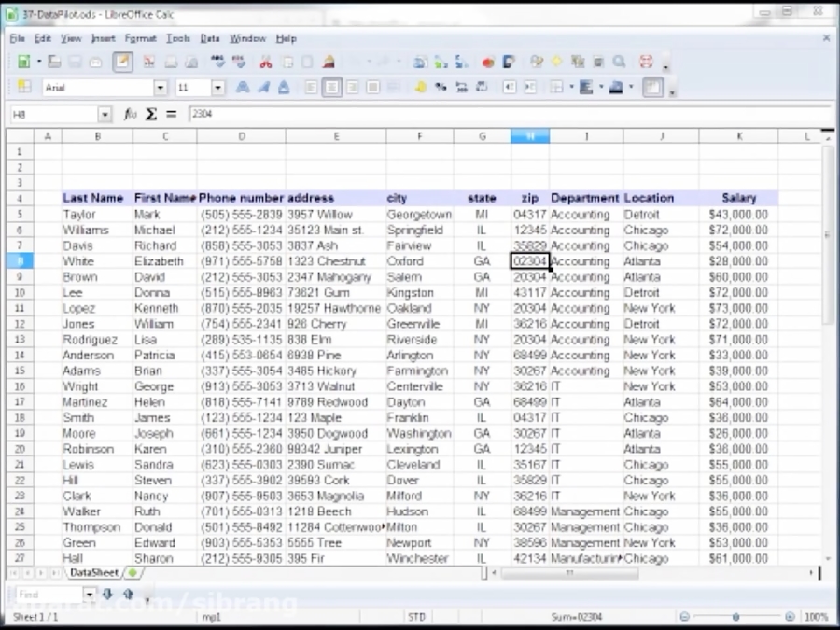Image resolution: width=840 pixels, height=630 pixels.
Task: Export the spreadsheet as PDF
Action: click(147, 62)
